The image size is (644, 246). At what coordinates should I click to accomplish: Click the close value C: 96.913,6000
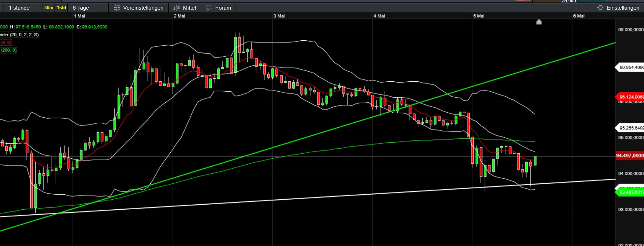(92, 27)
